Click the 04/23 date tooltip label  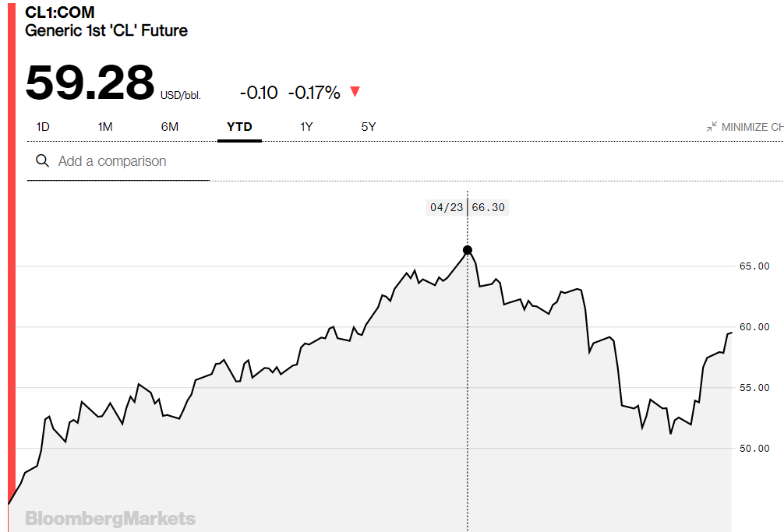447,207
